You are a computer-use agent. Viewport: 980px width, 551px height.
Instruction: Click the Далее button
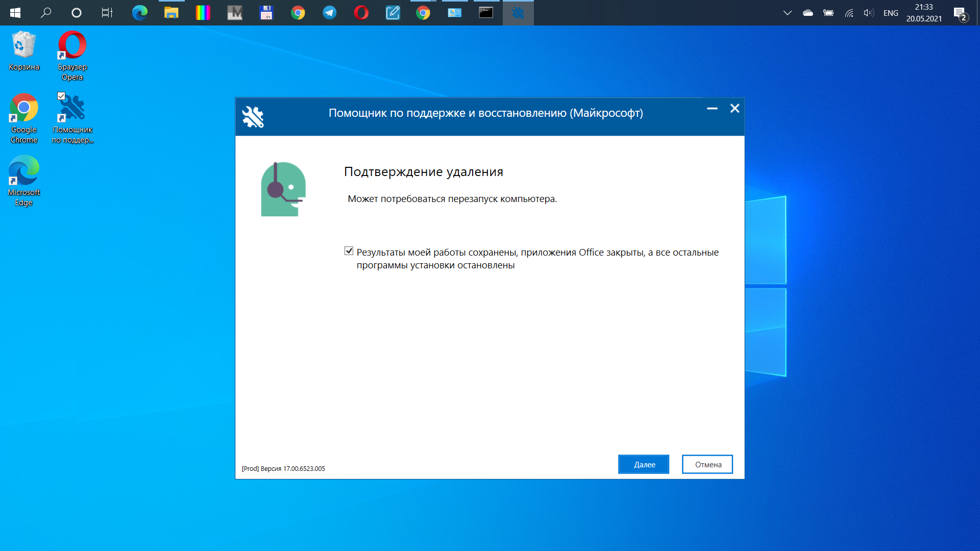(x=644, y=464)
